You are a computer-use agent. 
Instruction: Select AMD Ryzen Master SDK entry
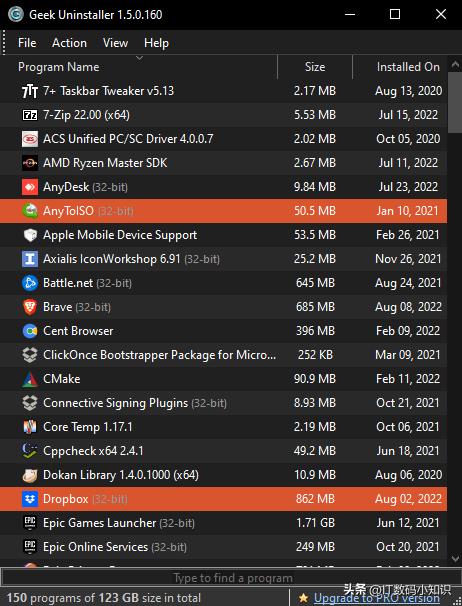tap(223, 163)
